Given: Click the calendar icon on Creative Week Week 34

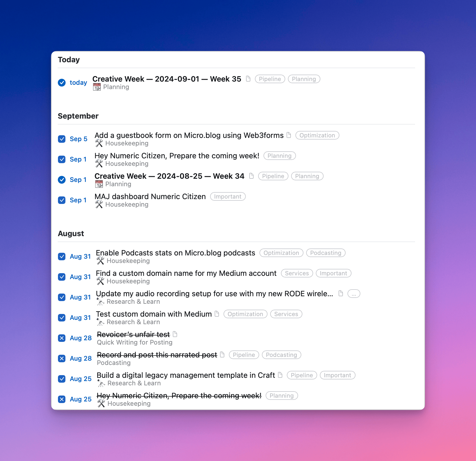Looking at the screenshot, I should [99, 184].
